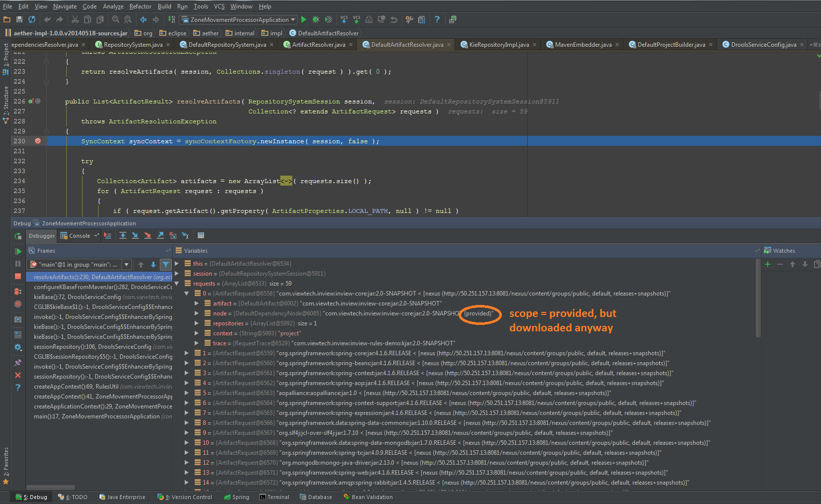
Task: Resume the program with the green play icon
Action: pos(18,251)
